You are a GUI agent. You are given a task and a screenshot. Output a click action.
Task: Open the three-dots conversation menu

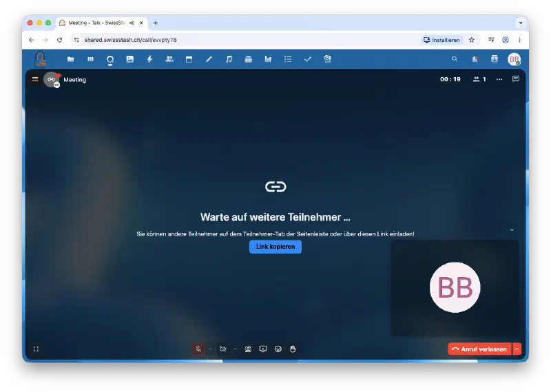click(x=499, y=79)
